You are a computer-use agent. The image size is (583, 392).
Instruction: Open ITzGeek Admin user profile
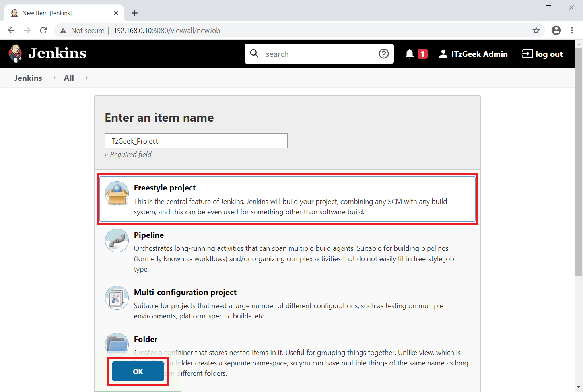[474, 54]
